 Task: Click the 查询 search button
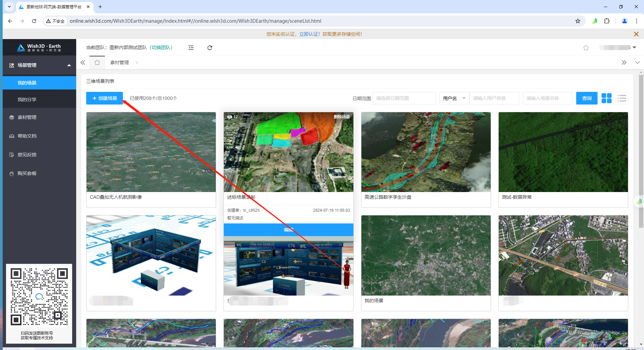pos(587,98)
